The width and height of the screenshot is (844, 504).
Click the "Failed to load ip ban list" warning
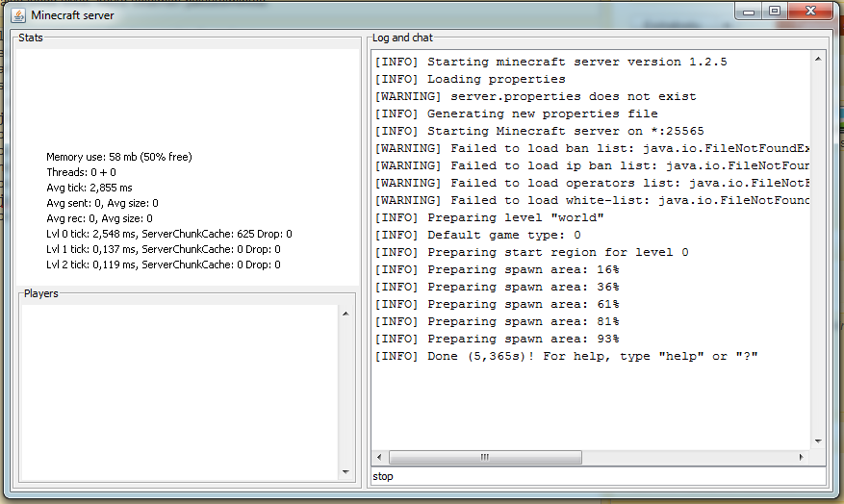point(592,165)
